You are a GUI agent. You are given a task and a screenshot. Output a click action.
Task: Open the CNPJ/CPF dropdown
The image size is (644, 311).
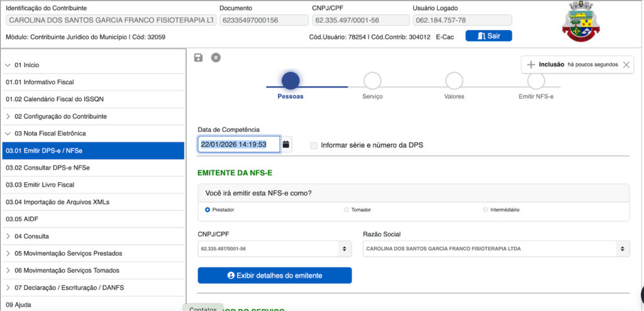tap(275, 248)
